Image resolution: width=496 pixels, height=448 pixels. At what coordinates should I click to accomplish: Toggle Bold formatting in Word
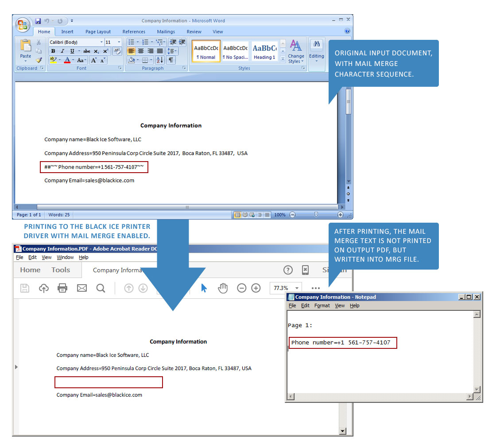click(x=53, y=51)
